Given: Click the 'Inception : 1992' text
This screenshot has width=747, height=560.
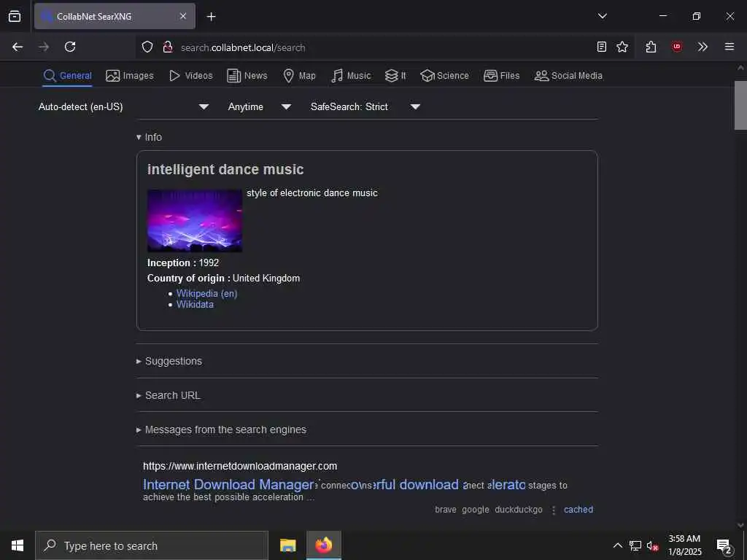Looking at the screenshot, I should coord(183,262).
